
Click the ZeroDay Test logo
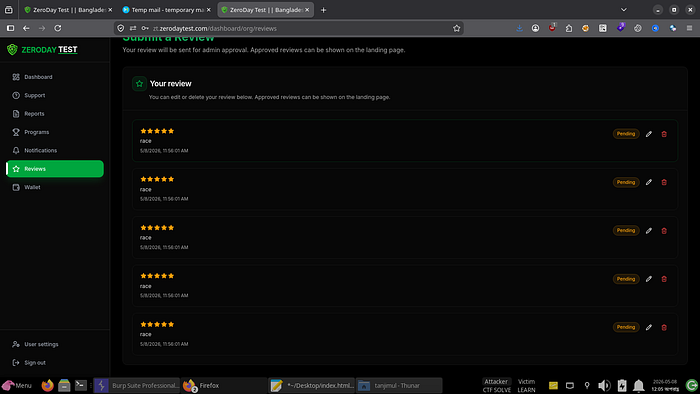pos(42,50)
